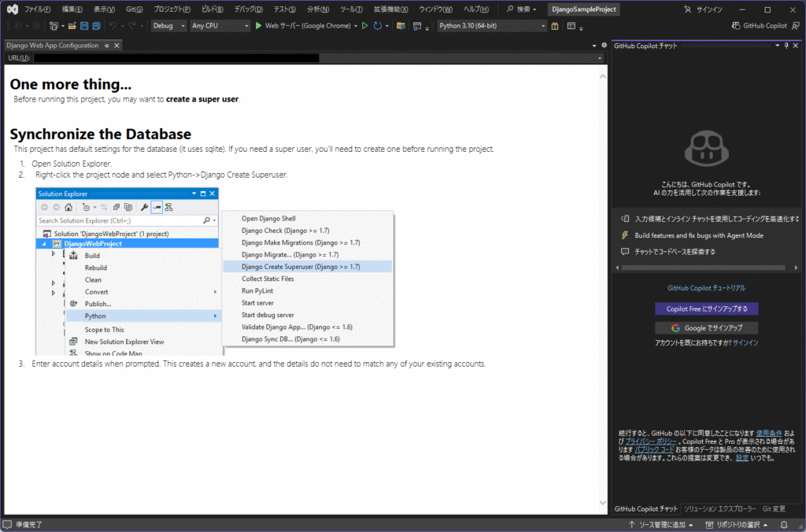
Task: Click Copilot Free にサインアップする button
Action: (707, 308)
